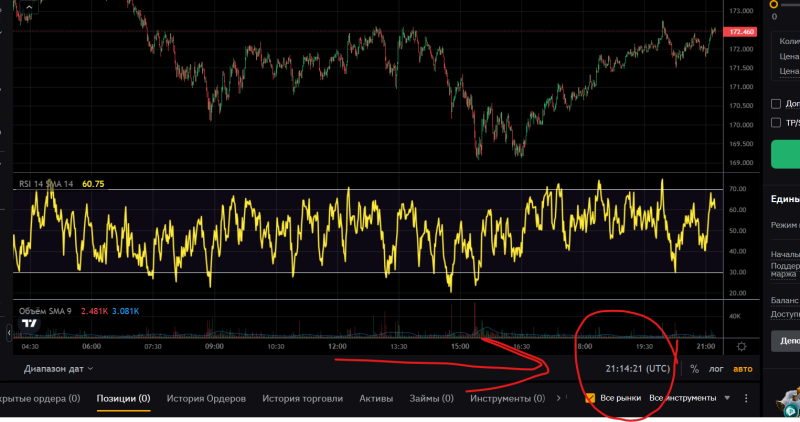Click the 3.081K volume SMA value
This screenshot has height=422, width=800.
pos(126,311)
